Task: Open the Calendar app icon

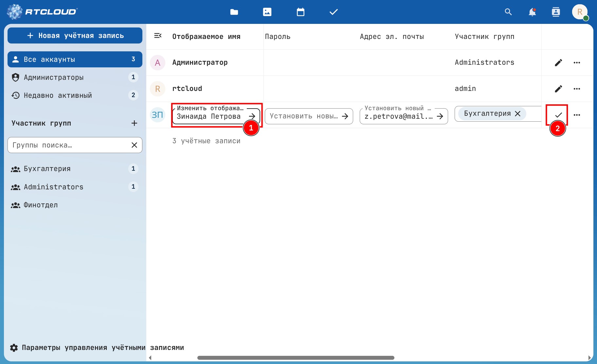Action: [x=300, y=12]
